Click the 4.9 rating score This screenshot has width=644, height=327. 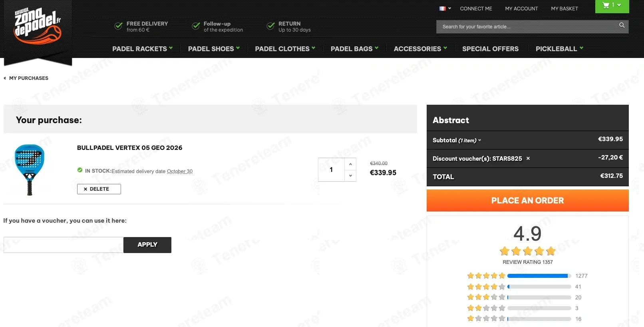point(527,233)
